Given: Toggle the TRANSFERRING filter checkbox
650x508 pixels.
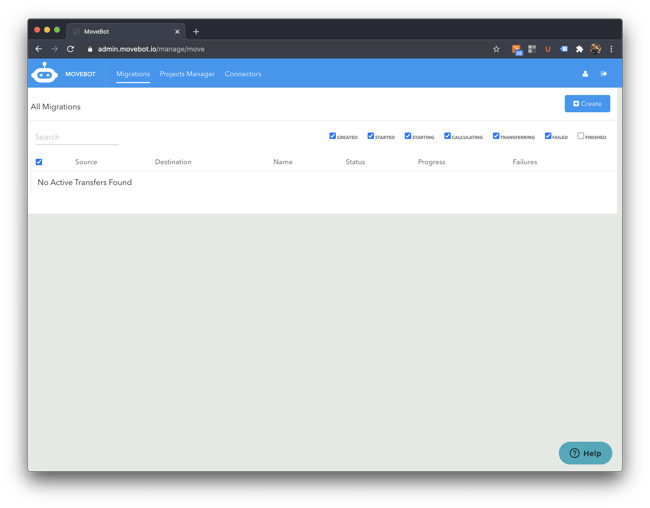Looking at the screenshot, I should 496,136.
